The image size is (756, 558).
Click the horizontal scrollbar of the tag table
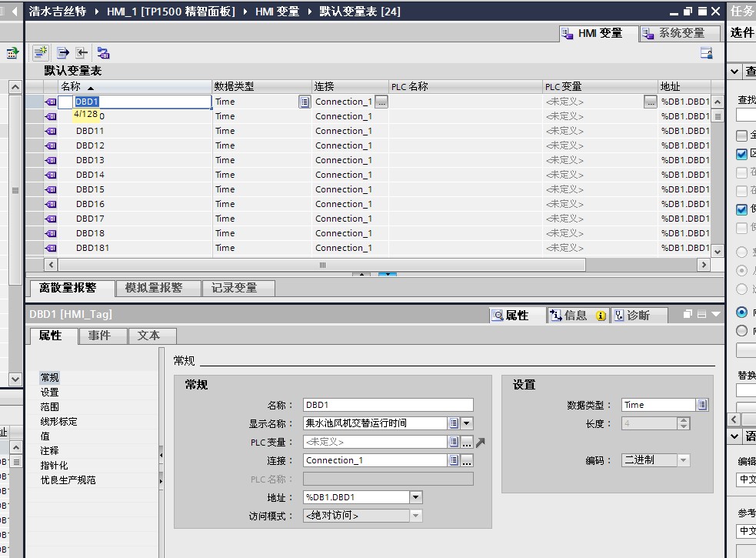[x=322, y=265]
